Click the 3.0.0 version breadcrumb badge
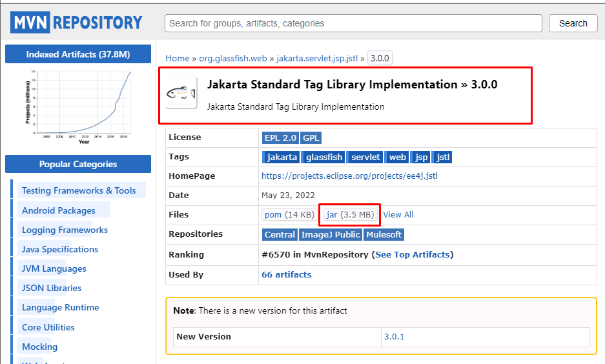The image size is (605, 364). coord(380,58)
